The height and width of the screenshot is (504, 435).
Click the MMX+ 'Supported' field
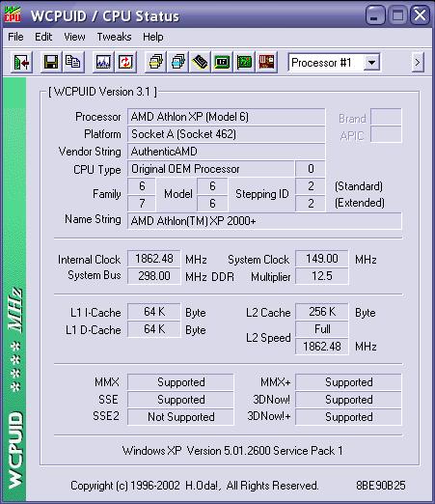348,382
